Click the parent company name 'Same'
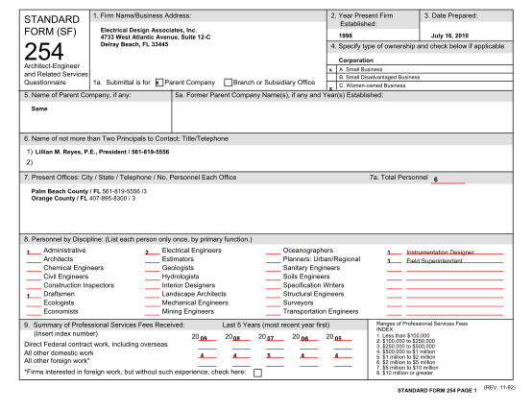Image resolution: width=532 pixels, height=411 pixels. tap(39, 109)
